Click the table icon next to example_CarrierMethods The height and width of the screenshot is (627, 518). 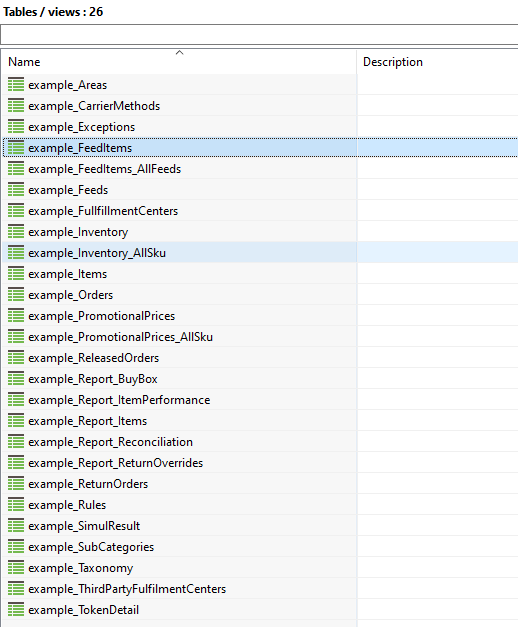pos(16,106)
